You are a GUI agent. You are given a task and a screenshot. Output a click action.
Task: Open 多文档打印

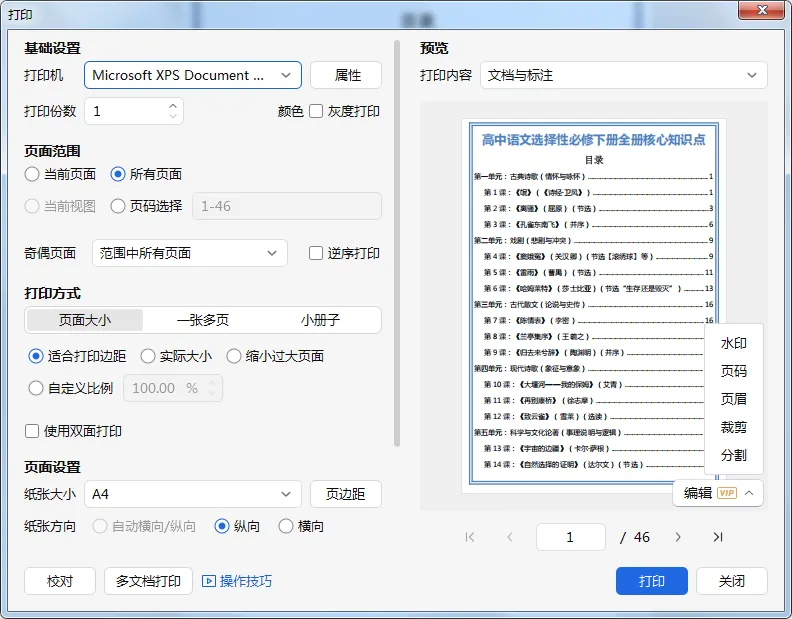coord(148,581)
